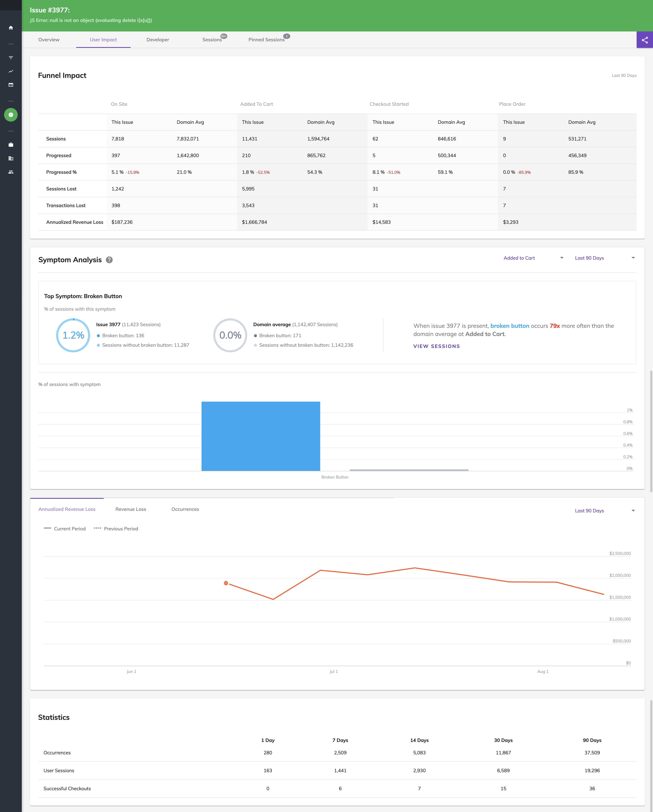Open the help icon beside Symptom Analysis
Screen dimensions: 653x812
pyautogui.click(x=109, y=259)
